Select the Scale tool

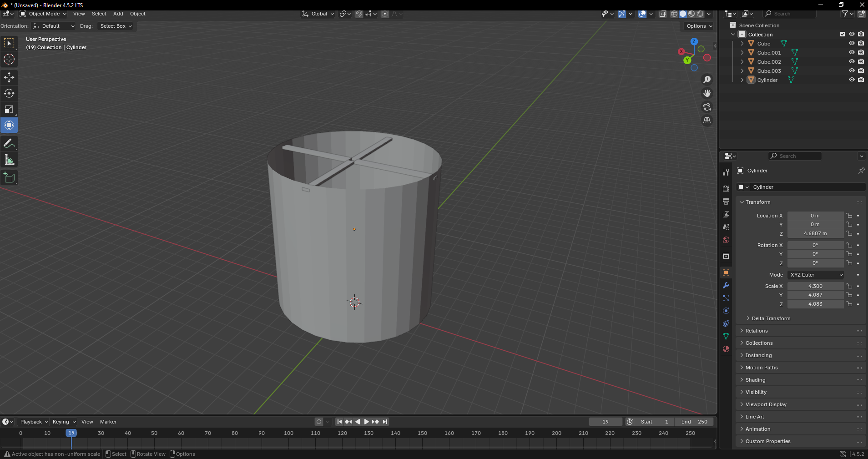click(9, 109)
